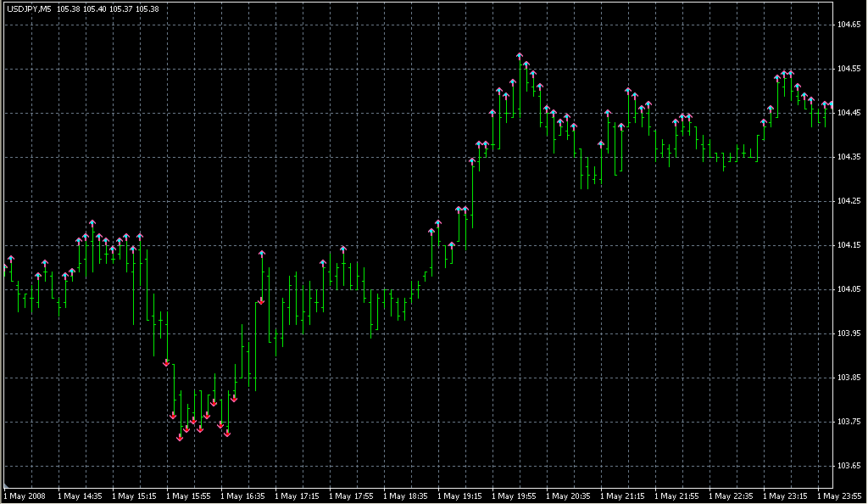Click the 104.15 price axis label
Screen dimensions: 868x504
tap(849, 245)
